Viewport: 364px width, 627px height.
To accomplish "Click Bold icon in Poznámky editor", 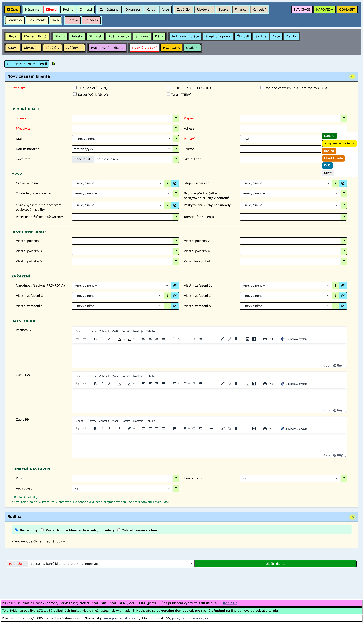I will pos(95,339).
